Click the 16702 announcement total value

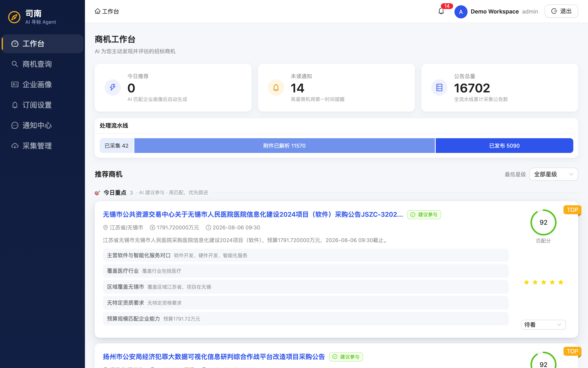click(x=472, y=88)
